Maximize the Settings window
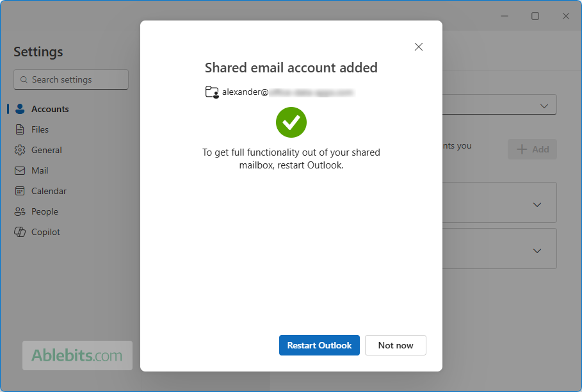582x392 pixels. (x=535, y=16)
